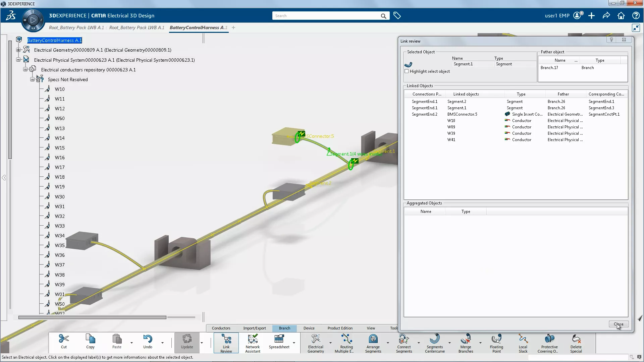Click Protective Covering tool

[549, 343]
